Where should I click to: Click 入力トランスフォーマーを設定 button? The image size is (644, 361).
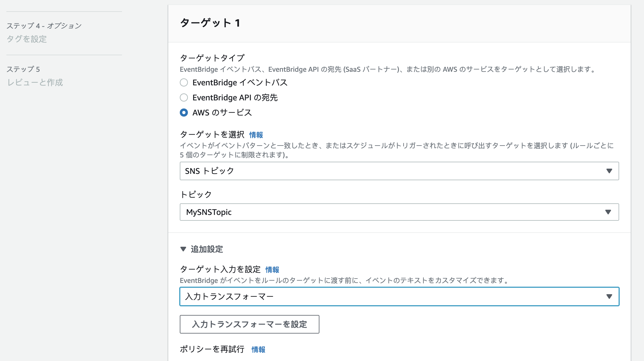pyautogui.click(x=249, y=324)
